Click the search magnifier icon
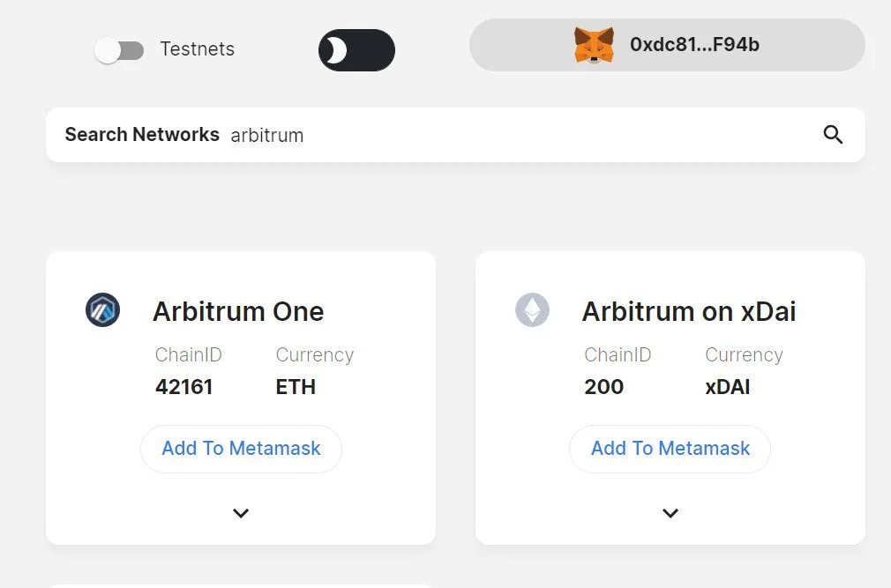 (833, 135)
